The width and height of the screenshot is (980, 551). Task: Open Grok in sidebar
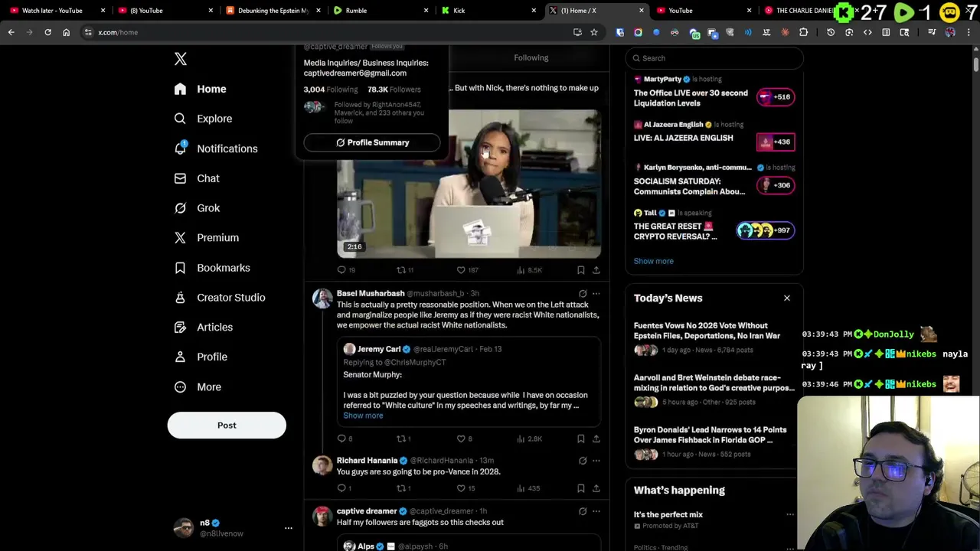(197, 208)
